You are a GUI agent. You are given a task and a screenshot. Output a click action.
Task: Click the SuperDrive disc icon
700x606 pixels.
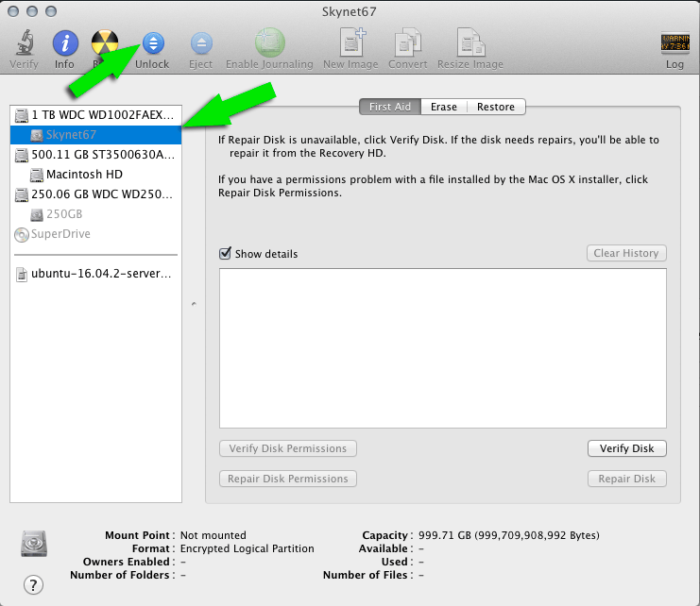click(x=22, y=234)
